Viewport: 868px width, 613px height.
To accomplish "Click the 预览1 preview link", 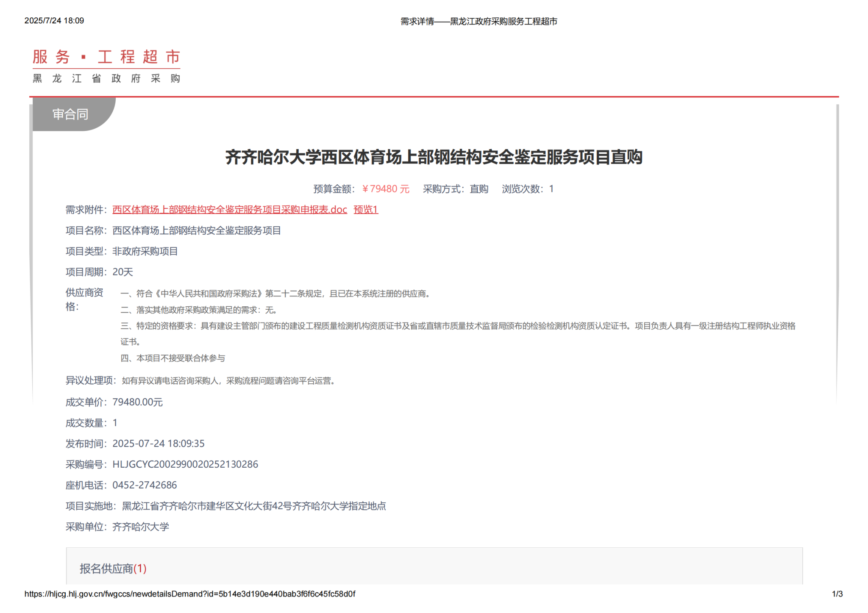I will click(x=366, y=210).
